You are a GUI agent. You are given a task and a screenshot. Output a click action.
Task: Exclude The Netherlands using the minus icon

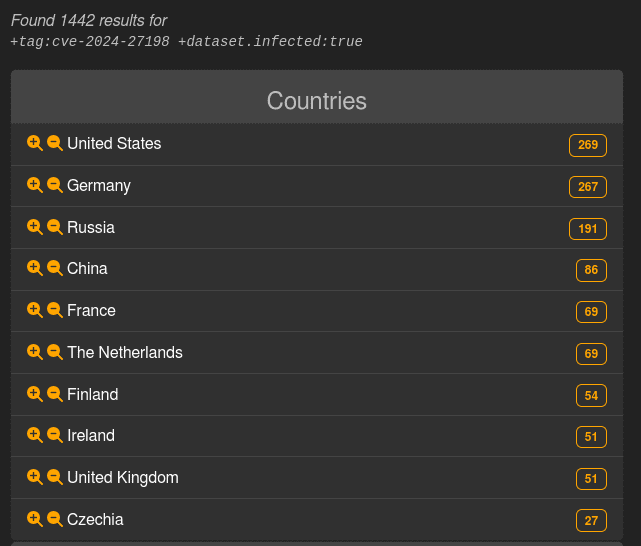[x=54, y=352]
